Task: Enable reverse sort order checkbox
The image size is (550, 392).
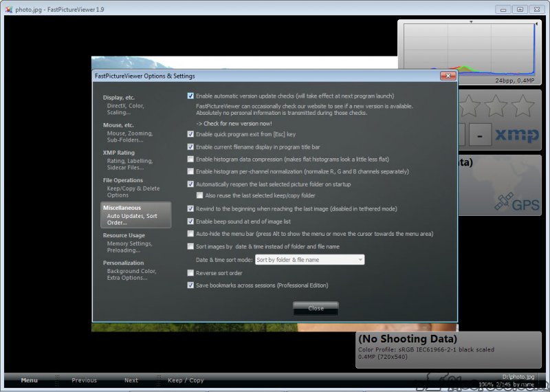Action: (190, 272)
